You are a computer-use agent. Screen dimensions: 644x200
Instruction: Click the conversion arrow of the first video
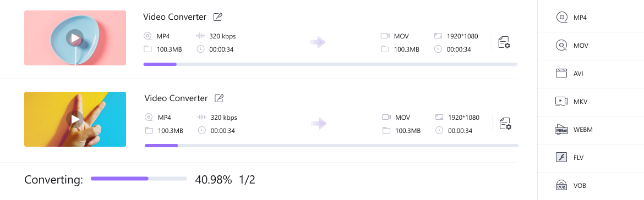(x=318, y=42)
